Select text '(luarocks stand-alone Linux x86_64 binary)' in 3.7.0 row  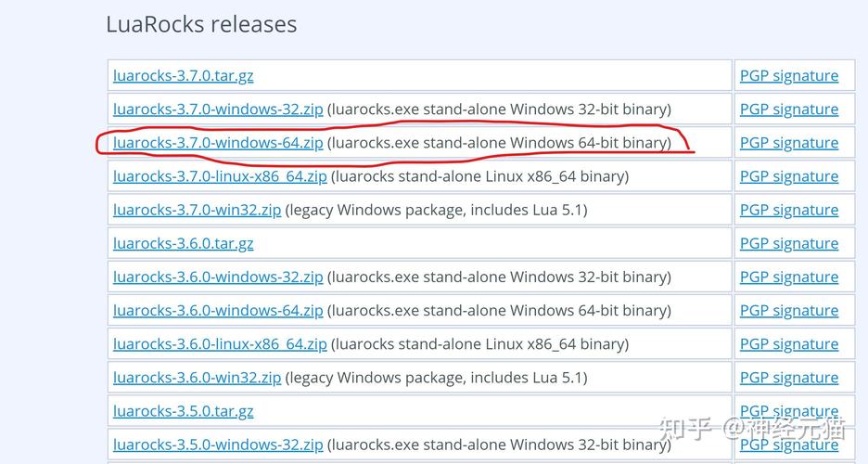[x=480, y=176]
